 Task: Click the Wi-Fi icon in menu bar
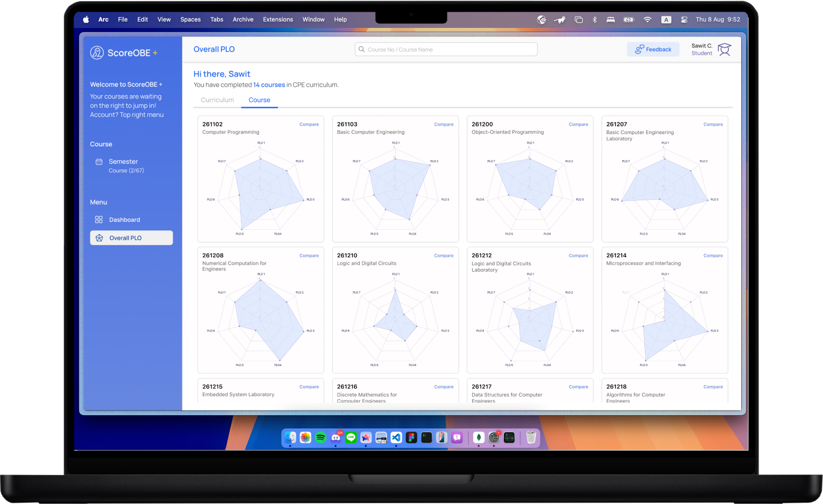click(647, 20)
